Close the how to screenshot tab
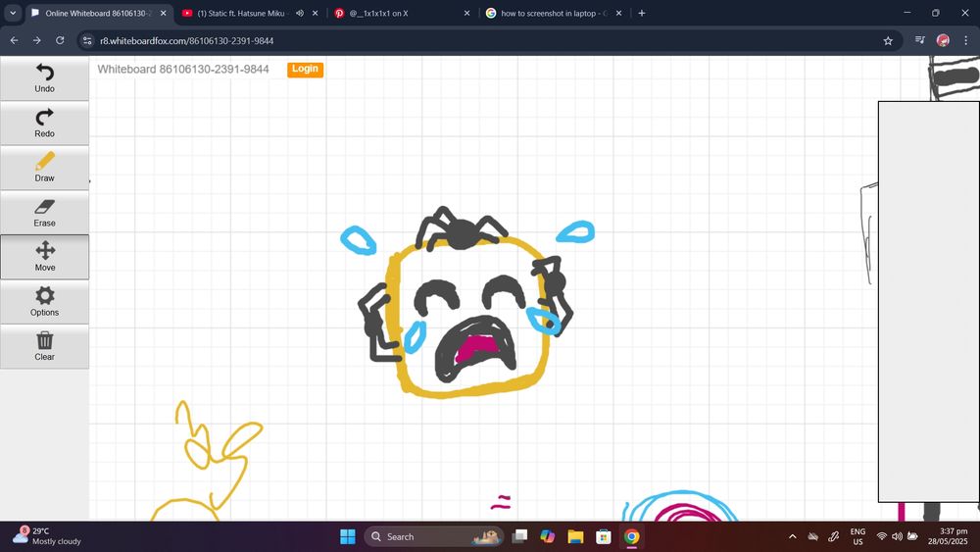 (x=618, y=13)
